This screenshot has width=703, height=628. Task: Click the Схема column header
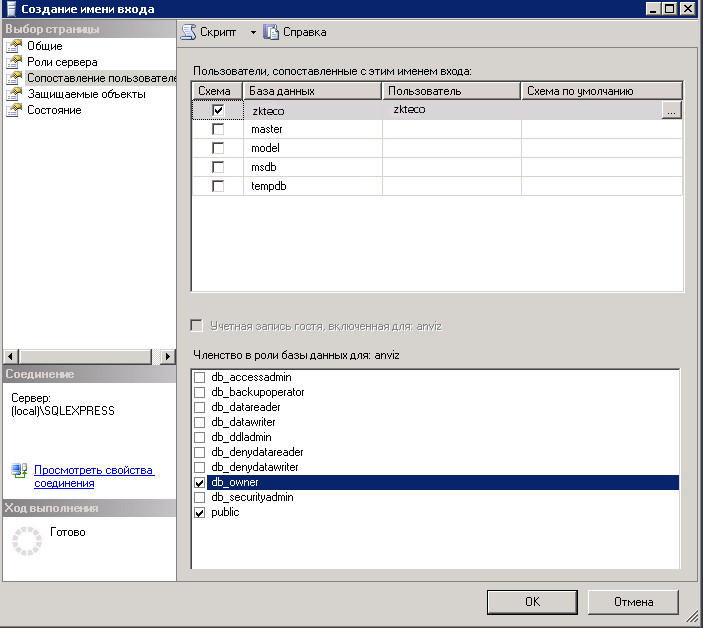(x=217, y=91)
